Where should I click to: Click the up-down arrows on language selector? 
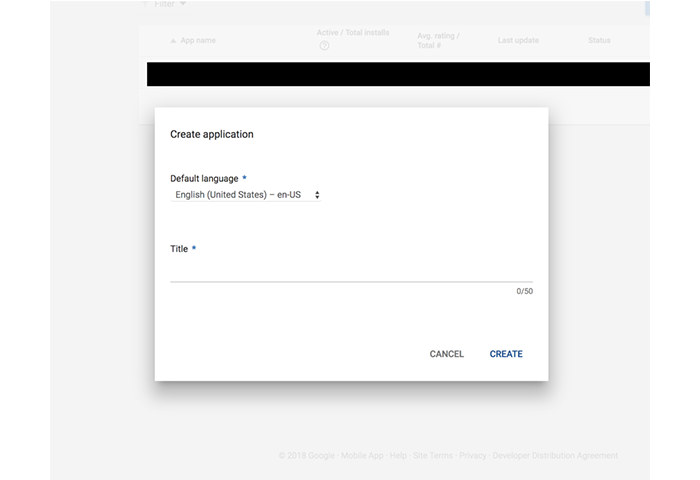pyautogui.click(x=317, y=195)
